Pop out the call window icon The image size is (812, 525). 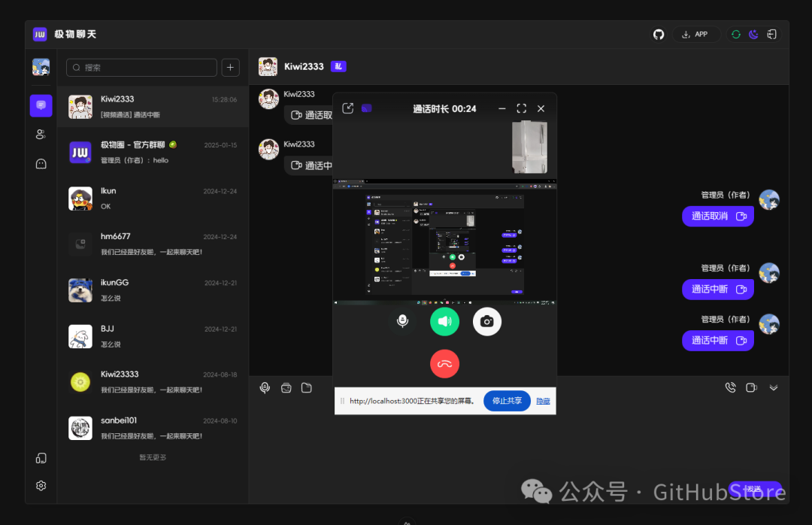[x=348, y=108]
